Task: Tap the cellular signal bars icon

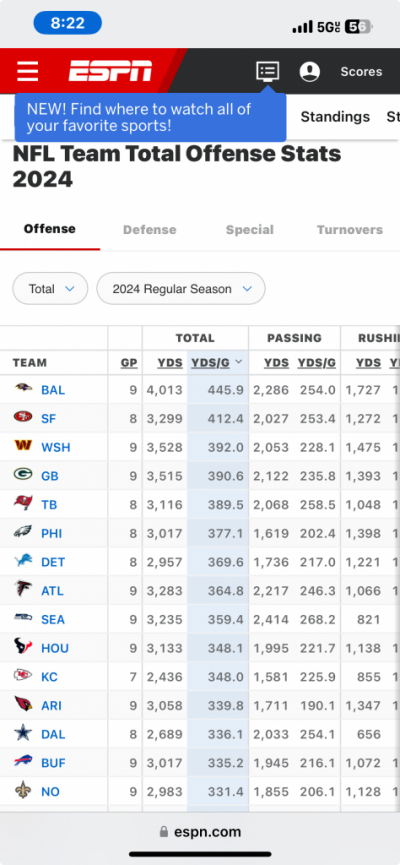Action: pos(302,26)
